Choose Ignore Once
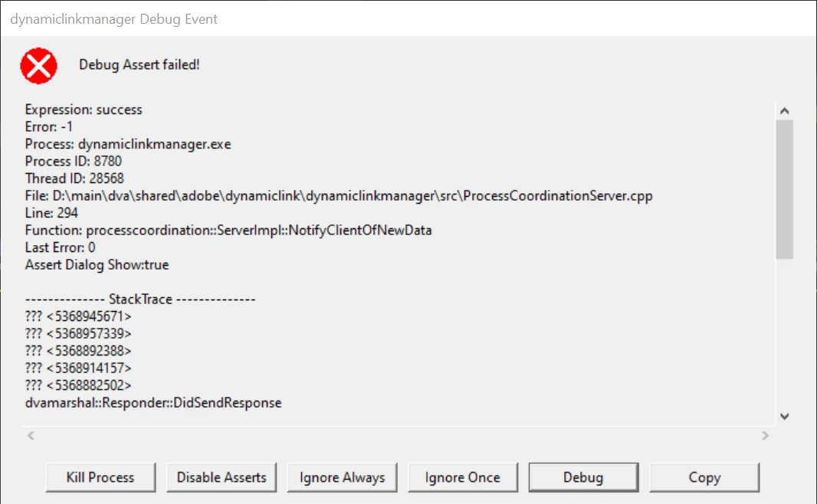This screenshot has height=504, width=817. tap(463, 477)
